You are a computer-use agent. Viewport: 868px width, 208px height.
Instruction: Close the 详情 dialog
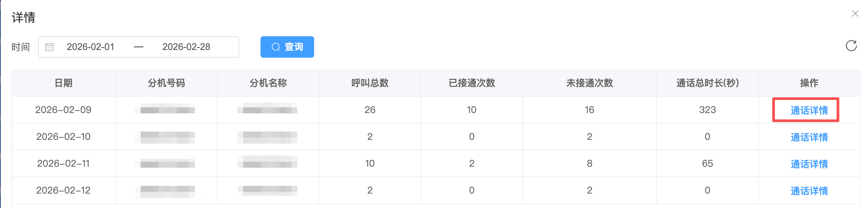click(x=855, y=13)
